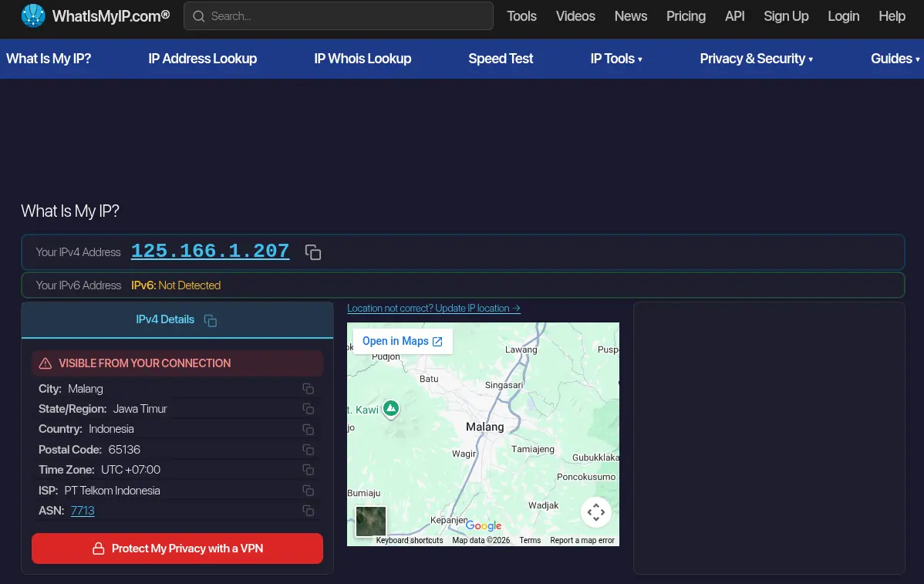This screenshot has width=924, height=584.
Task: Open the Help page link
Action: 892,16
